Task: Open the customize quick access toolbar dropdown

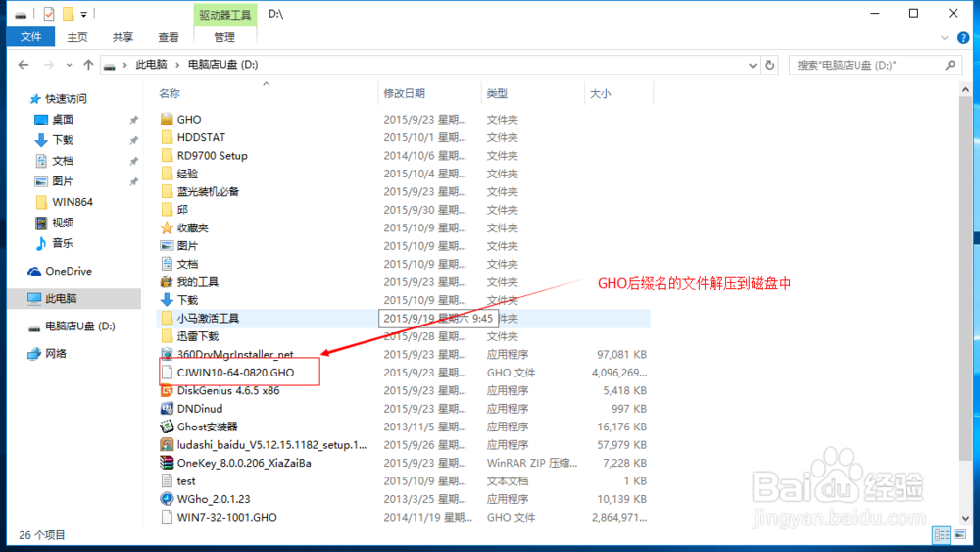Action: [x=83, y=14]
